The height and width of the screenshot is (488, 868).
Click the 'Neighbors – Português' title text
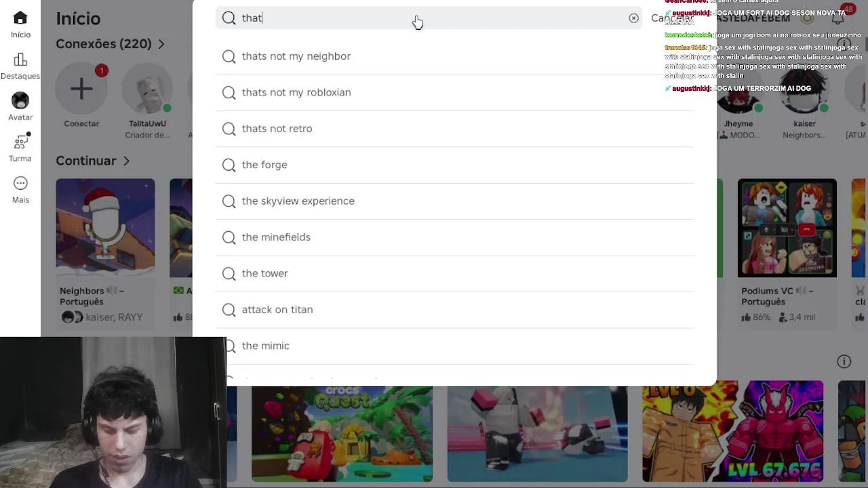click(92, 296)
